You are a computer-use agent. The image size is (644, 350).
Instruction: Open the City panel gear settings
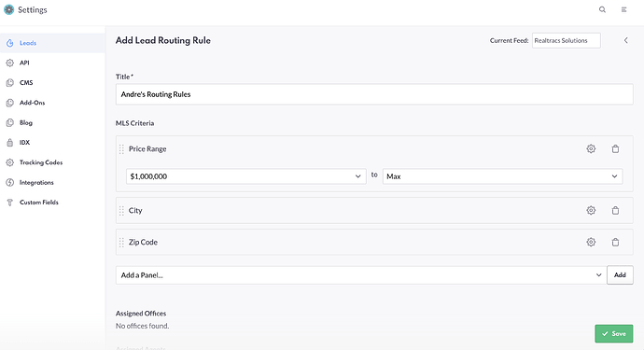[x=591, y=210]
